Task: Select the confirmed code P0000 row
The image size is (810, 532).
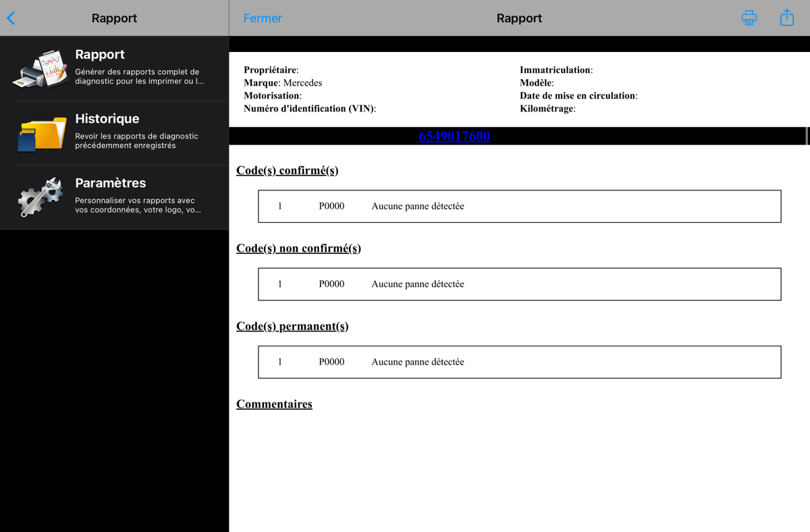Action: point(519,207)
